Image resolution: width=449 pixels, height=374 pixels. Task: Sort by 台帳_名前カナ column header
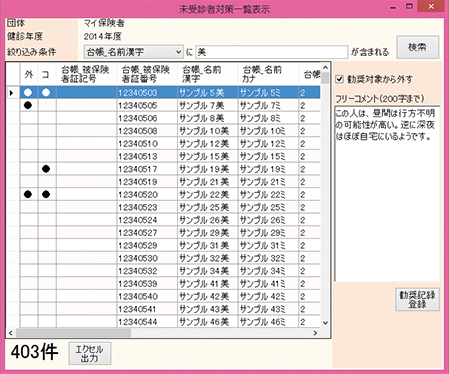point(268,74)
